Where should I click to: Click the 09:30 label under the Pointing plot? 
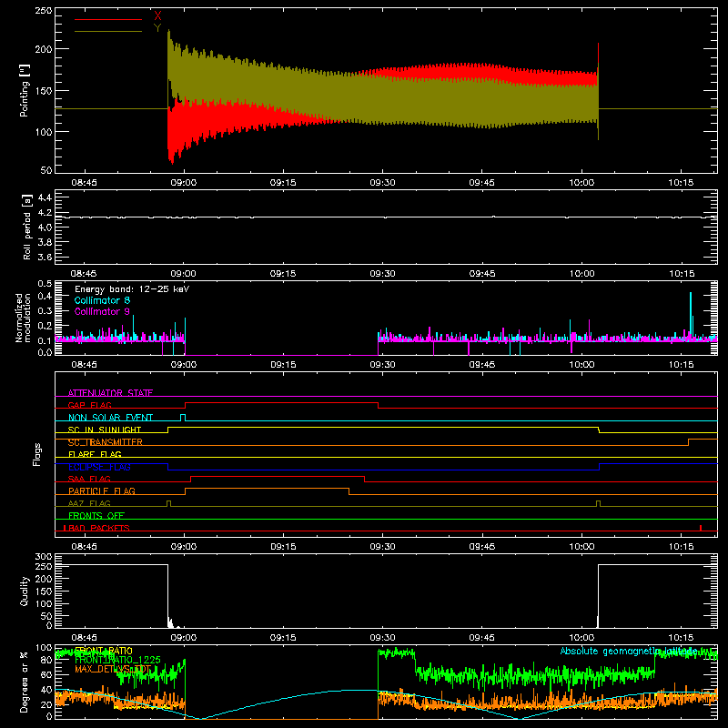tap(382, 183)
